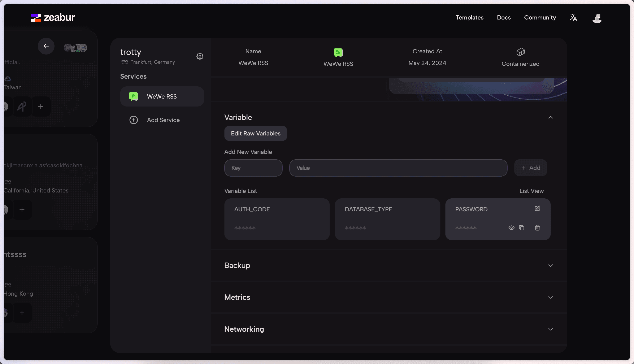Click the 'Hong Kong' project region
634x364 pixels.
point(18,294)
